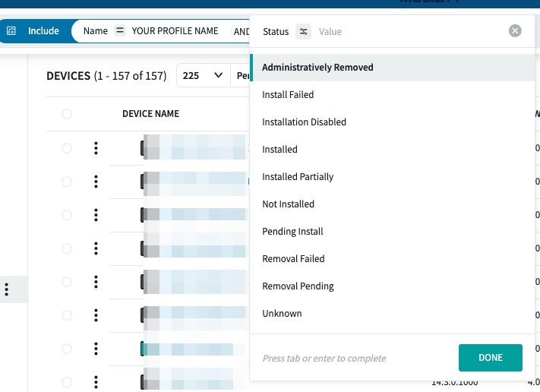Click the vertical dots in left sidebar
The image size is (540, 392).
coord(7,289)
